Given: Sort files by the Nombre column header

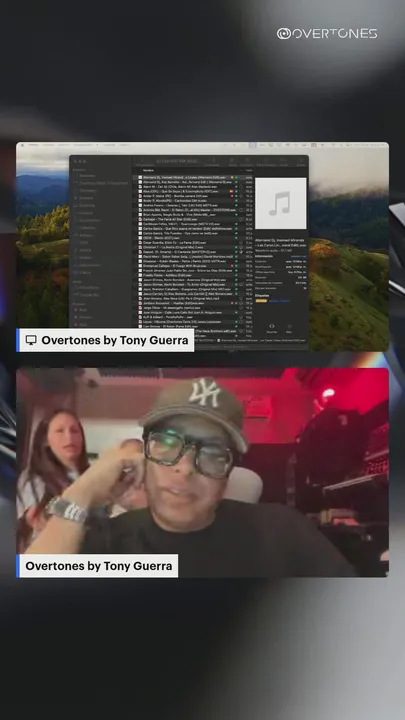Looking at the screenshot, I should pyautogui.click(x=148, y=170).
